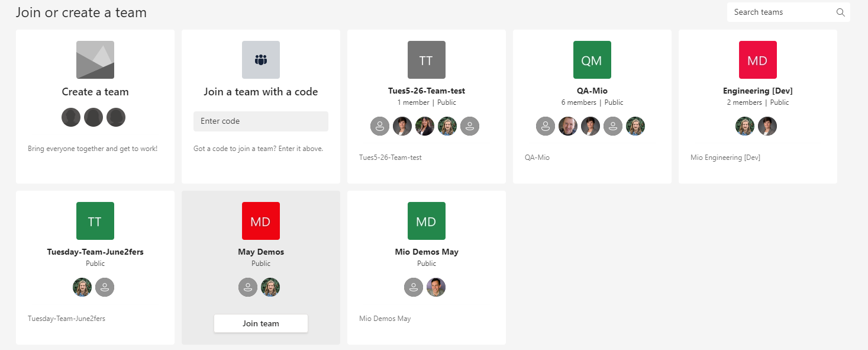Click a member avatar on the Engineering [Dev] card

coord(744,126)
